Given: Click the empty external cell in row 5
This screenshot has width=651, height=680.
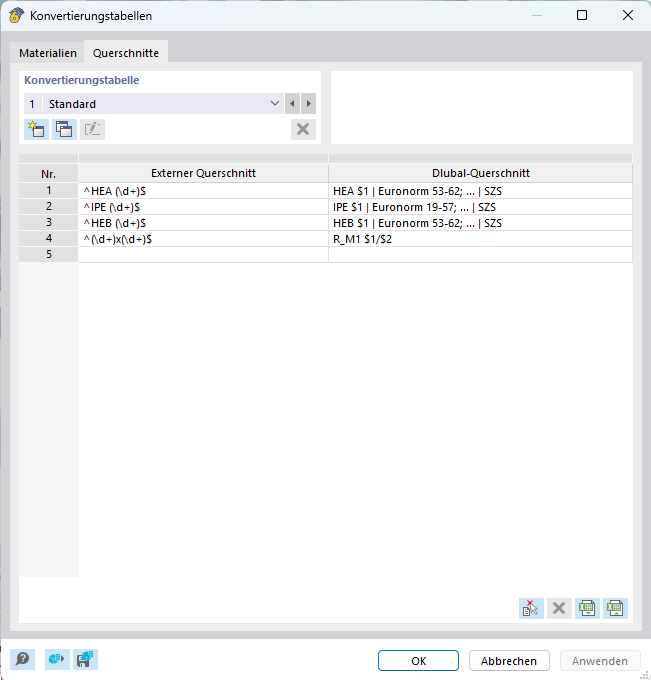Looking at the screenshot, I should 203,255.
